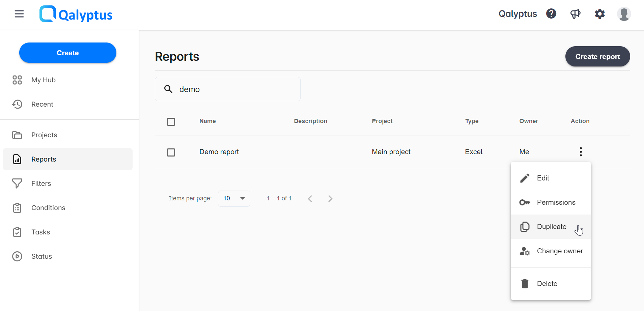Image resolution: width=644 pixels, height=311 pixels.
Task: Check the select-all checkbox in table header
Action: (171, 121)
